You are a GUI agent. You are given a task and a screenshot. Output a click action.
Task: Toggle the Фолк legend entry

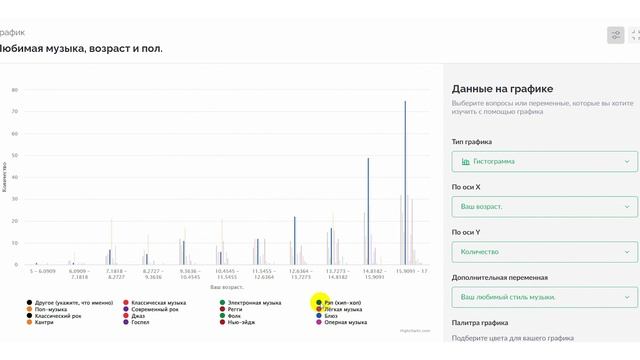[230, 316]
